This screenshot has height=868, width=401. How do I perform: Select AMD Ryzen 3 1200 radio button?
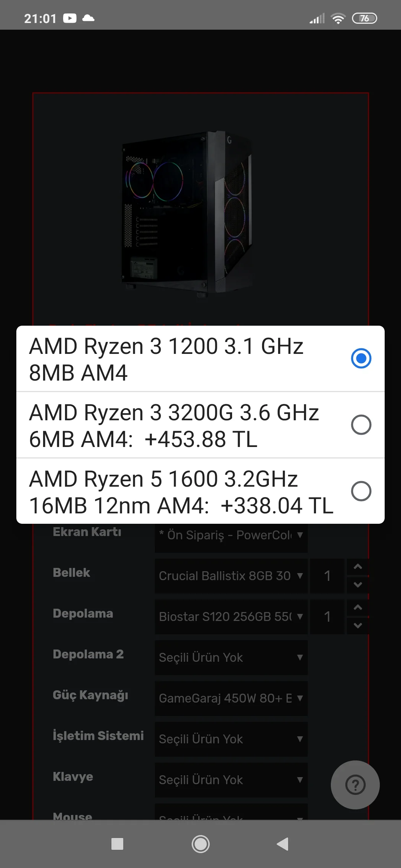coord(361,358)
